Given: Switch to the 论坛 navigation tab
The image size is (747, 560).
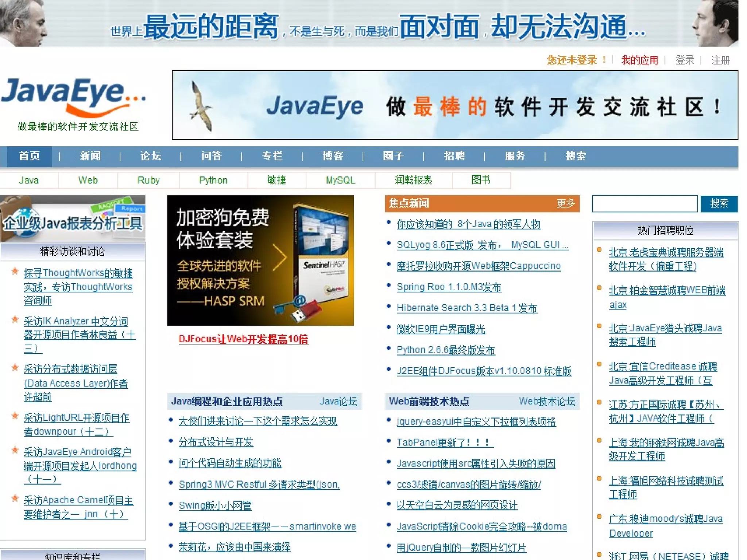Looking at the screenshot, I should pos(151,156).
